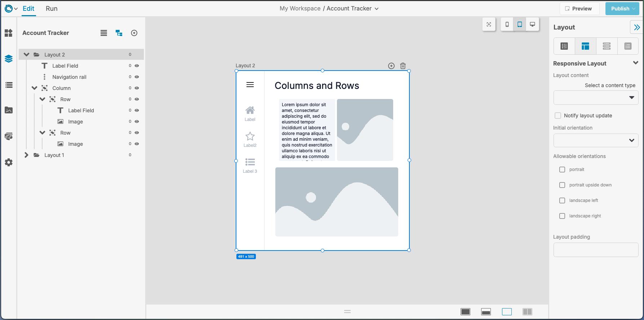Click the Publish button
644x320 pixels.
(622, 9)
